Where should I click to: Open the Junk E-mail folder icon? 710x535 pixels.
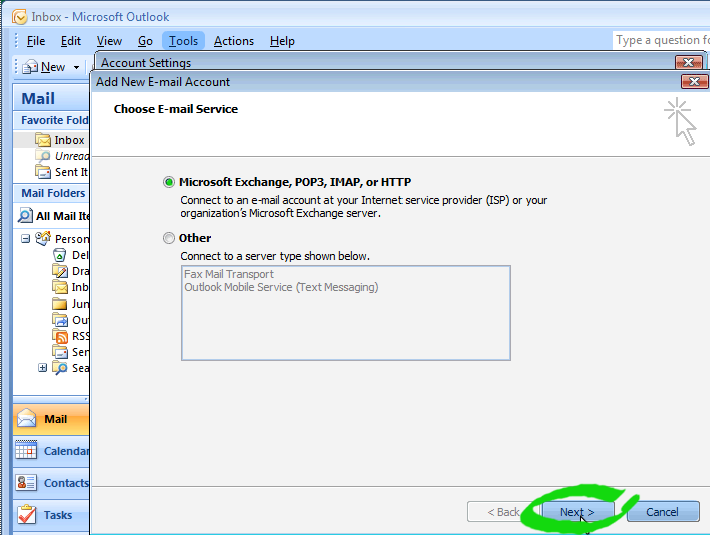(60, 303)
